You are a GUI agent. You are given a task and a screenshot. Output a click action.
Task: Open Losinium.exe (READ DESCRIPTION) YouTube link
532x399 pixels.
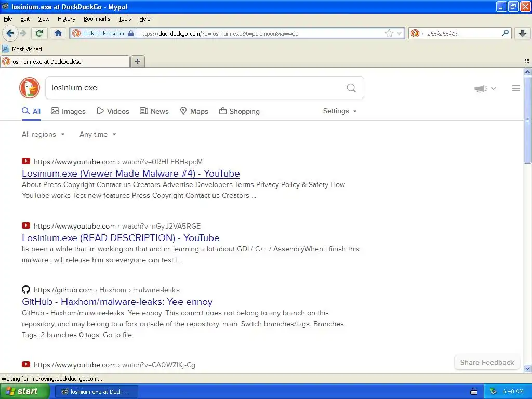point(121,238)
